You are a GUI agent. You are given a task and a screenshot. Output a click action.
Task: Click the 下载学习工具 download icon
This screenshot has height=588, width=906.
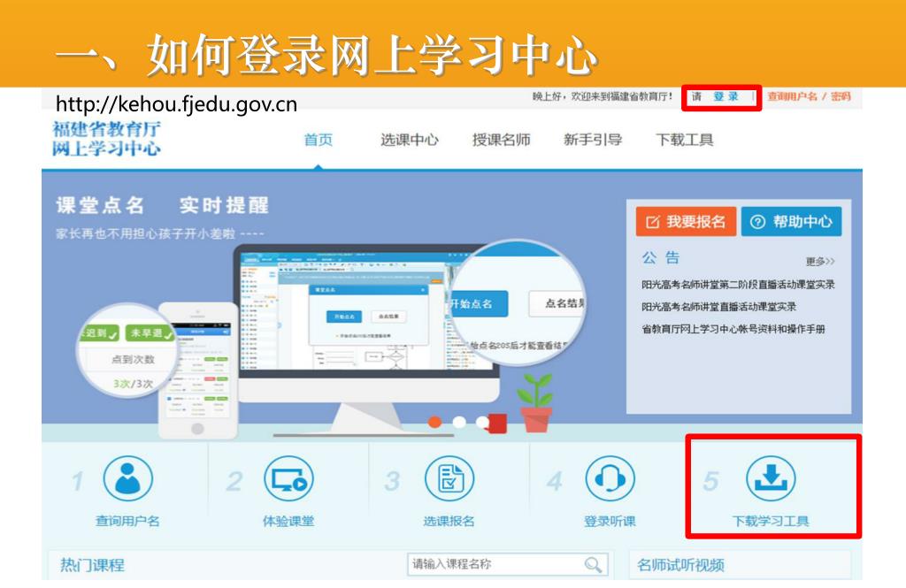[x=771, y=479]
